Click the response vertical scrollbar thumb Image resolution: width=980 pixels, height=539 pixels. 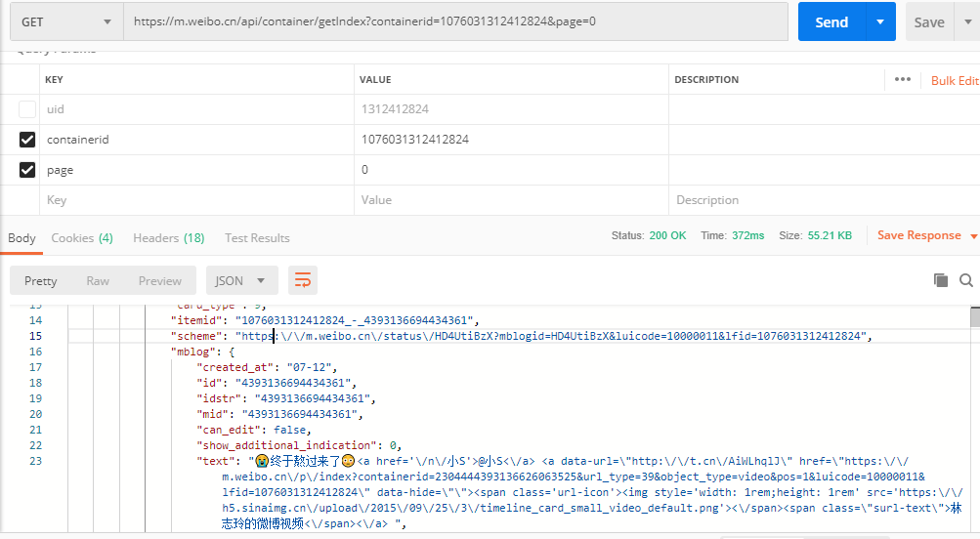[x=975, y=316]
